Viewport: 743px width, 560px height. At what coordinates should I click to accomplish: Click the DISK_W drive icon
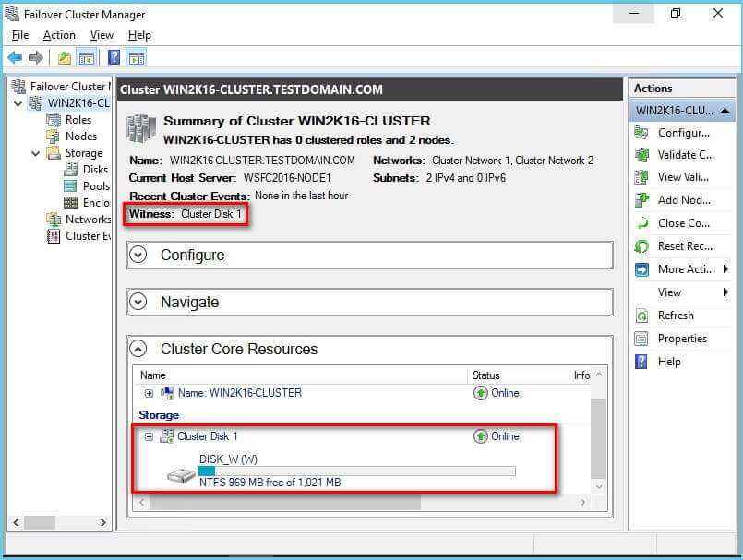[181, 475]
